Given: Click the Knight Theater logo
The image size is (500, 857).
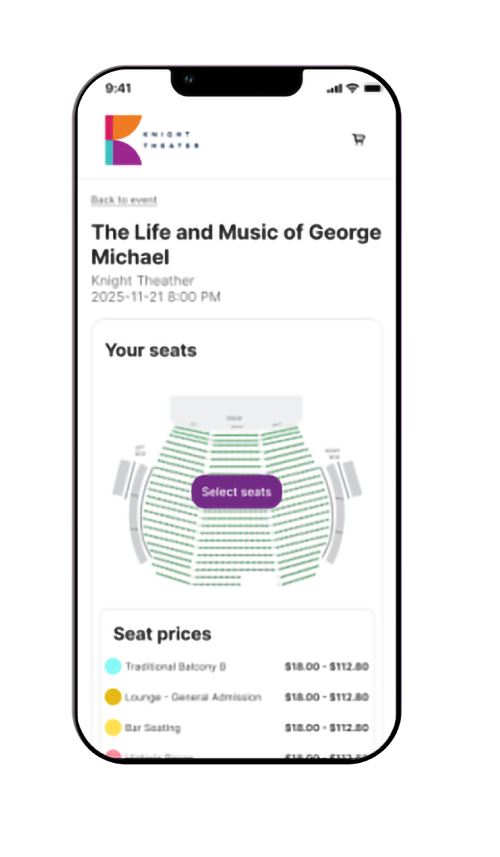Looking at the screenshot, I should coord(152,140).
